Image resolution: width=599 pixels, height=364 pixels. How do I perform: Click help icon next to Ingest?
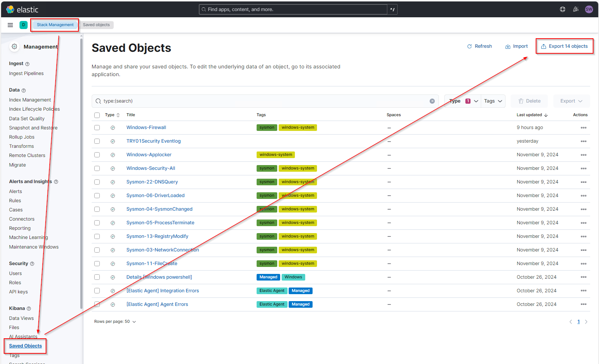[x=27, y=64]
